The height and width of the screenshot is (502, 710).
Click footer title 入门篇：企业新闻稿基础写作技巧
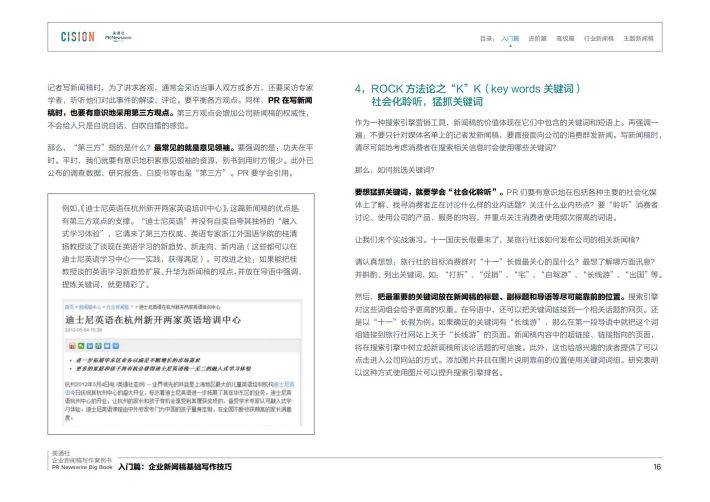click(174, 467)
